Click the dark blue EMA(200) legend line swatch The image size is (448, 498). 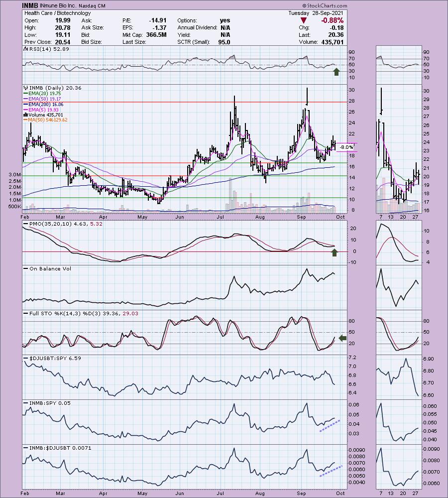(x=25, y=105)
